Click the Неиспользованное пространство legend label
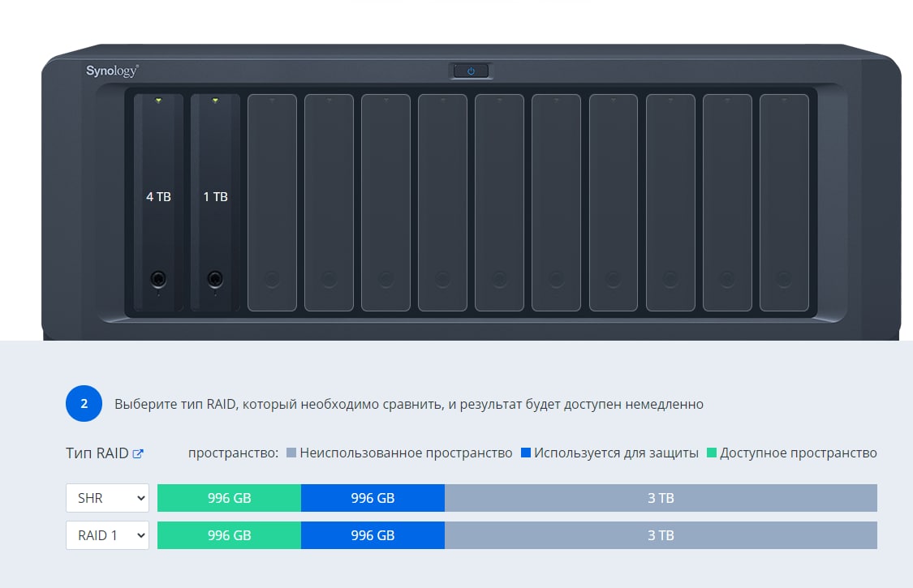 (406, 453)
